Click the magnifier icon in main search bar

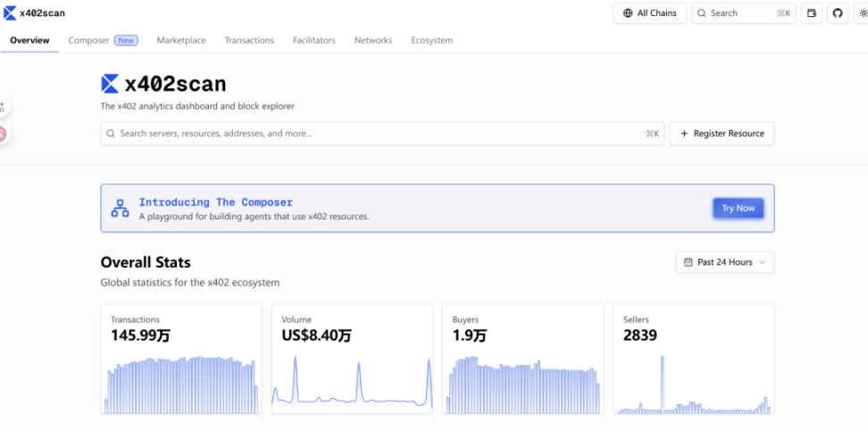111,134
